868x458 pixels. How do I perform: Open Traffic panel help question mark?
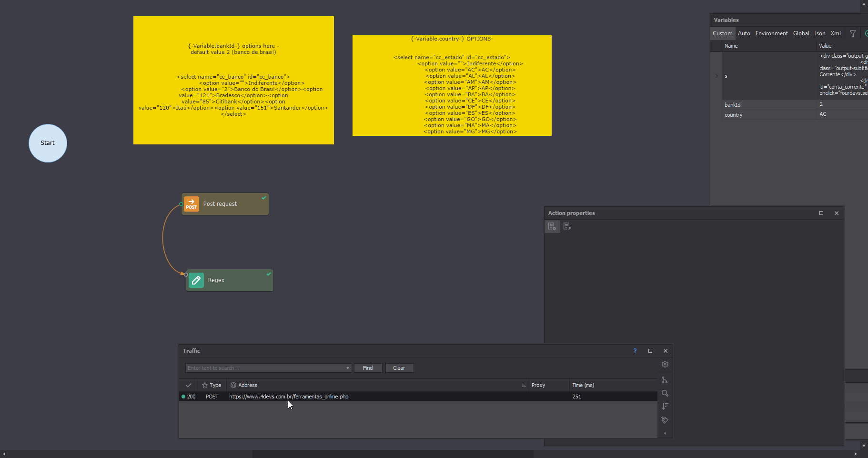point(635,351)
